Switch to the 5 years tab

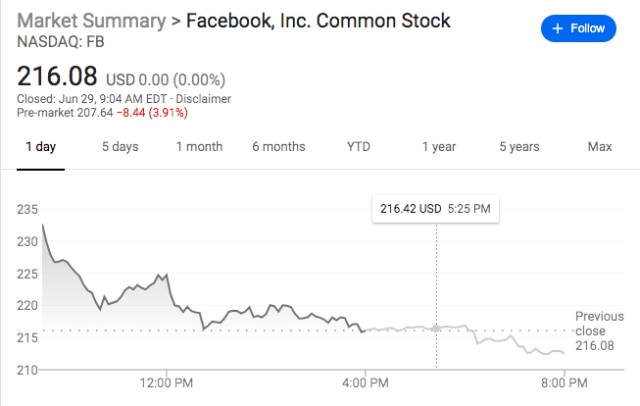(519, 147)
